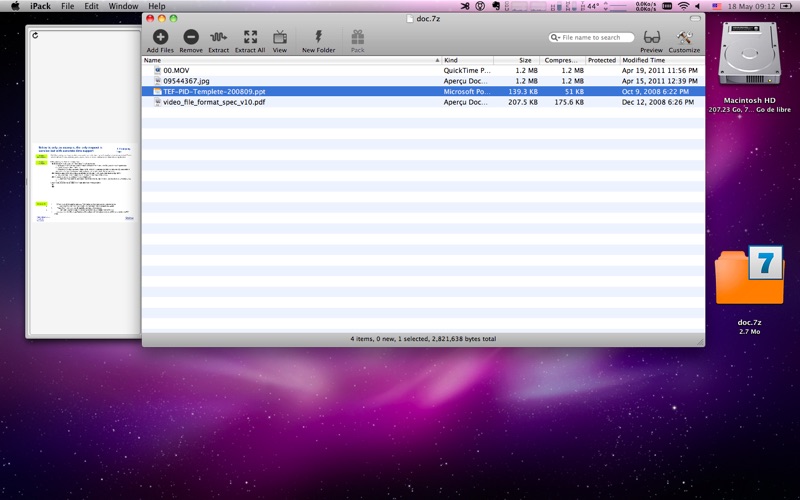This screenshot has height=500, width=800.
Task: Sort by the Modified Time column header
Action: [x=662, y=60]
